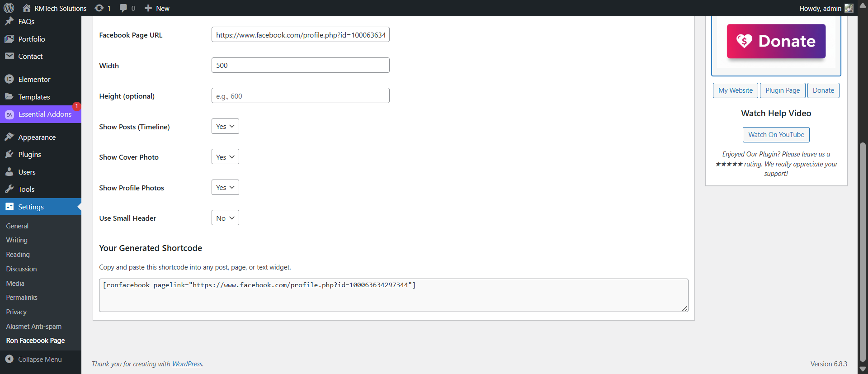Screen dimensions: 868x374
Task: Click Watch On YouTube button
Action: pos(776,135)
